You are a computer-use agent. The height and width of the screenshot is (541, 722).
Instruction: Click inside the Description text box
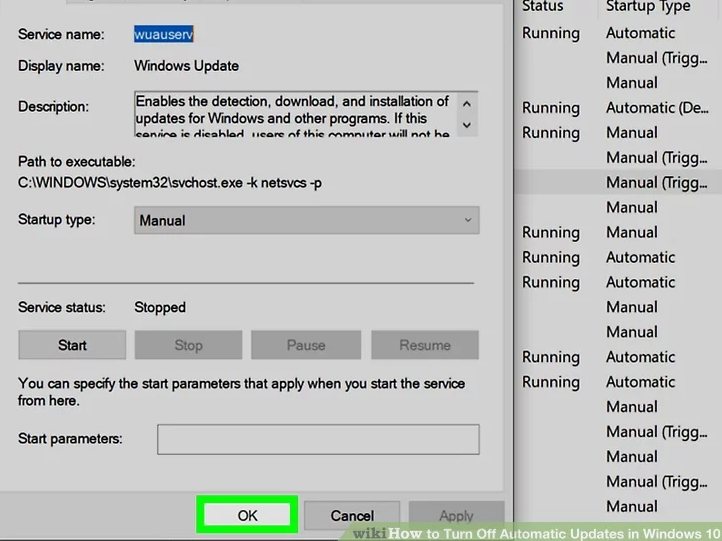click(x=292, y=114)
